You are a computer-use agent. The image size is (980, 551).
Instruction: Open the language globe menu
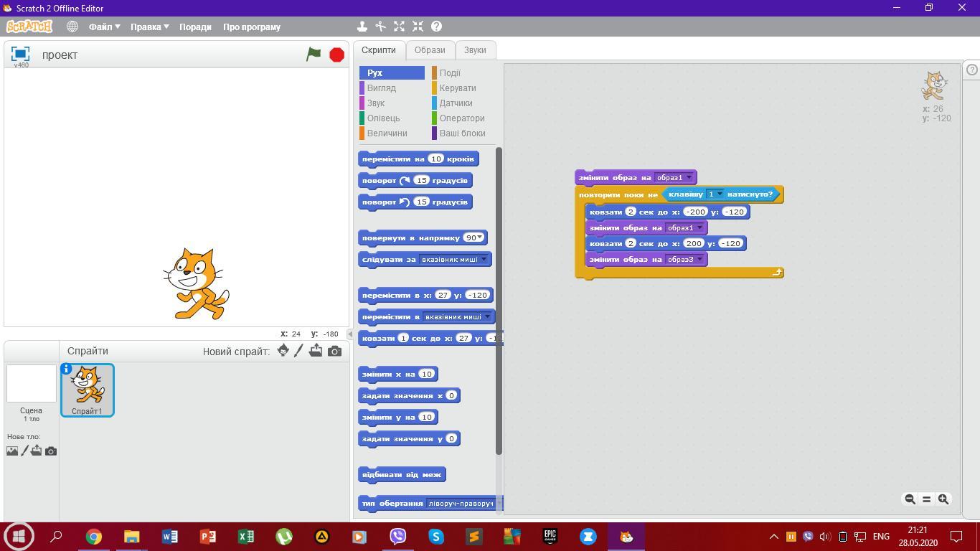pyautogui.click(x=72, y=27)
